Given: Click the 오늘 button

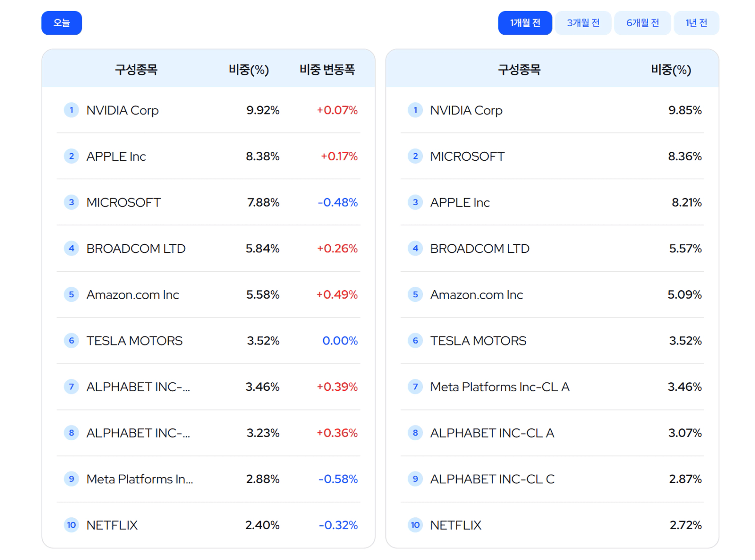Looking at the screenshot, I should click(x=61, y=23).
